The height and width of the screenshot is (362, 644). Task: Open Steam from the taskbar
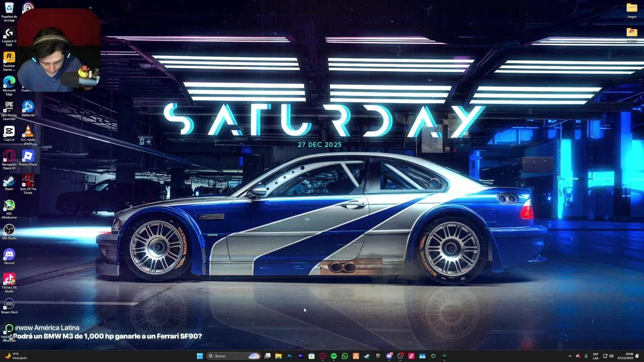366,356
